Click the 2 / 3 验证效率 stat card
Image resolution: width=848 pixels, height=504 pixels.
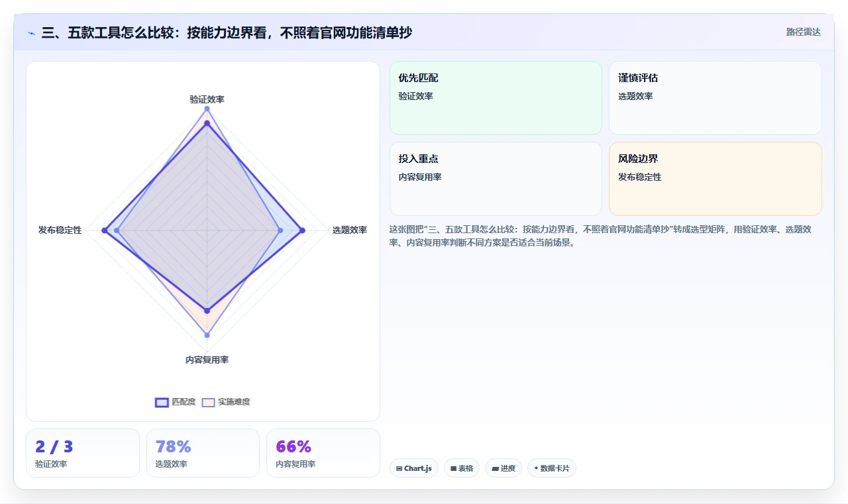point(83,453)
